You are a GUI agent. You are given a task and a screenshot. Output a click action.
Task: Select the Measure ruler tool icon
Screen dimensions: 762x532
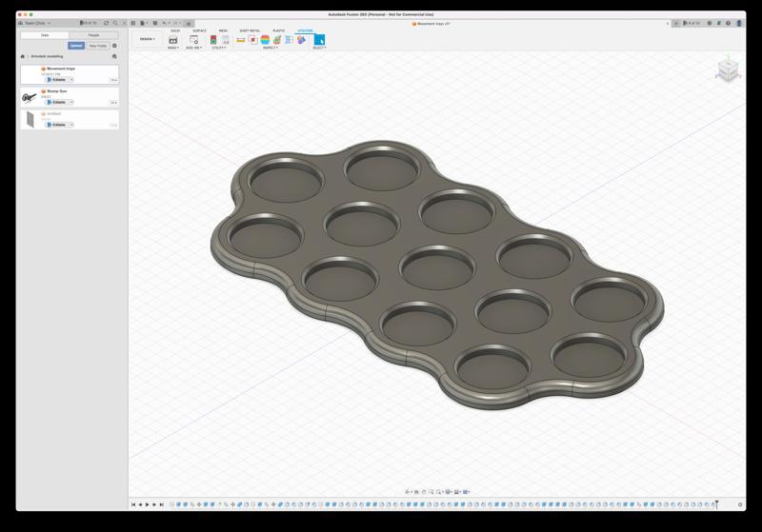point(241,40)
